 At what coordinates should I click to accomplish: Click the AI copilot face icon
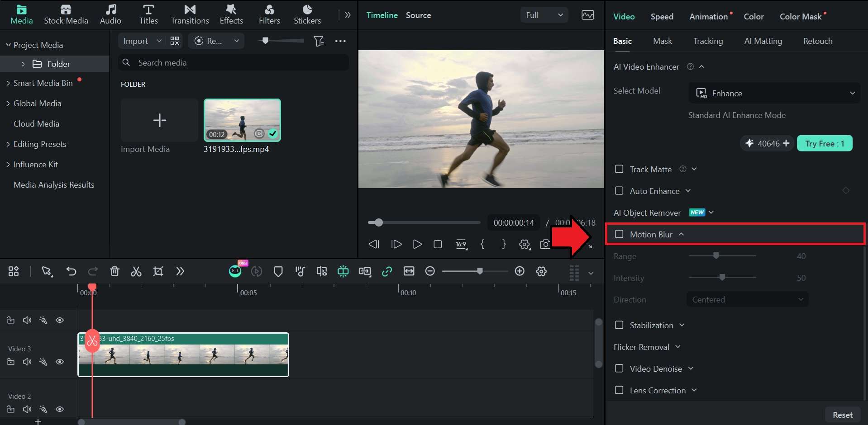[x=235, y=271]
